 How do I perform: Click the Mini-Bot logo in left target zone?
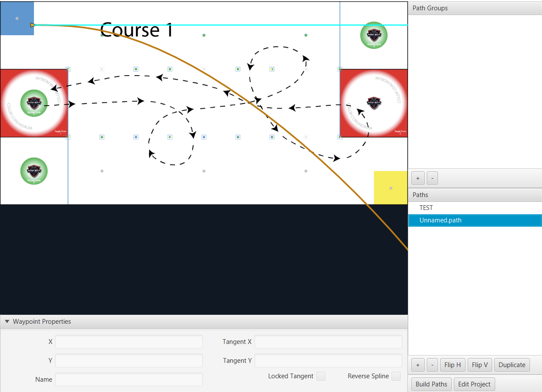(x=34, y=103)
